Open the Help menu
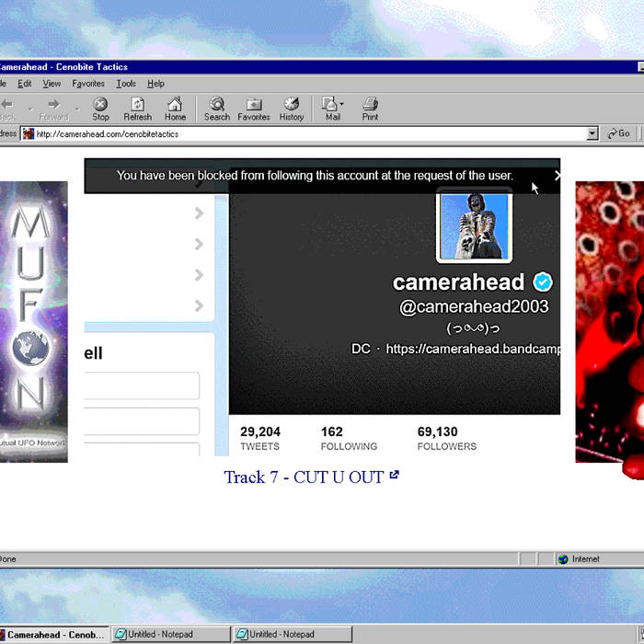The height and width of the screenshot is (644, 644). 156,84
